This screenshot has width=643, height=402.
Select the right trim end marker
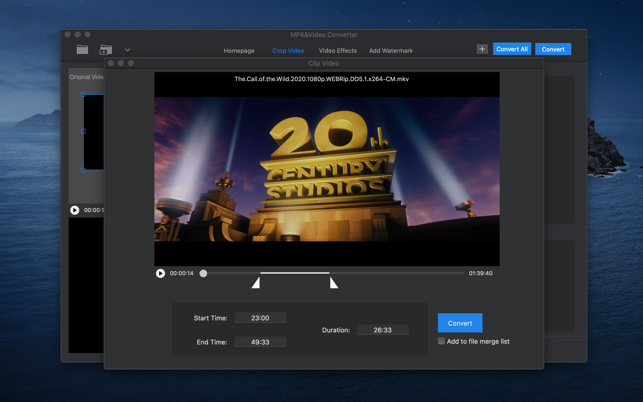(x=334, y=283)
